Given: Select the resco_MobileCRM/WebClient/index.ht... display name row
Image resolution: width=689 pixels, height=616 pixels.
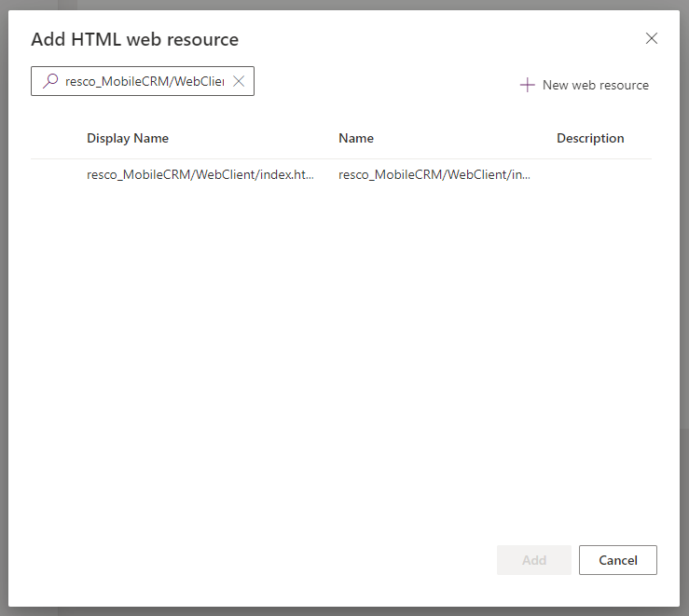Looking at the screenshot, I should (x=200, y=174).
